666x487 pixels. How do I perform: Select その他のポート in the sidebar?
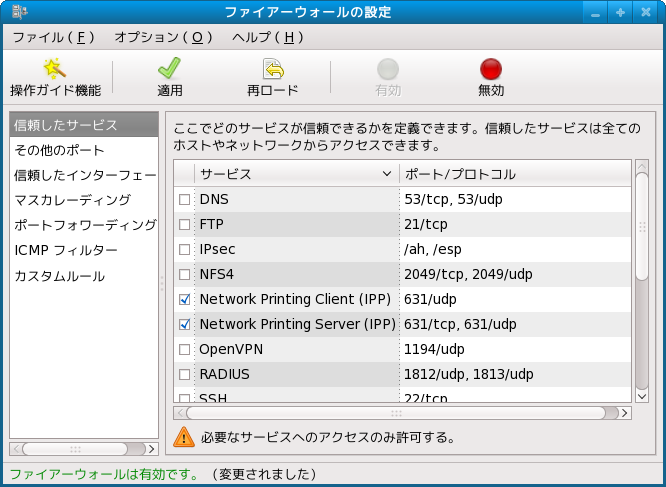pyautogui.click(x=59, y=150)
